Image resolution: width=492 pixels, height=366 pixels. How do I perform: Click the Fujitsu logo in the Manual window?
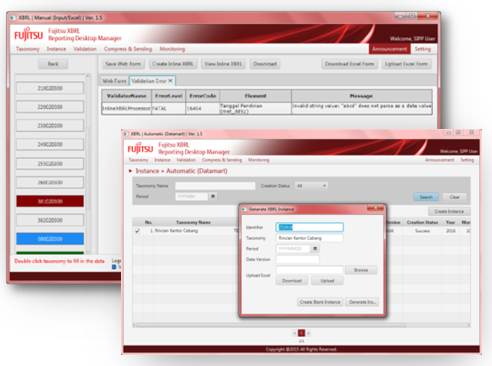[29, 35]
